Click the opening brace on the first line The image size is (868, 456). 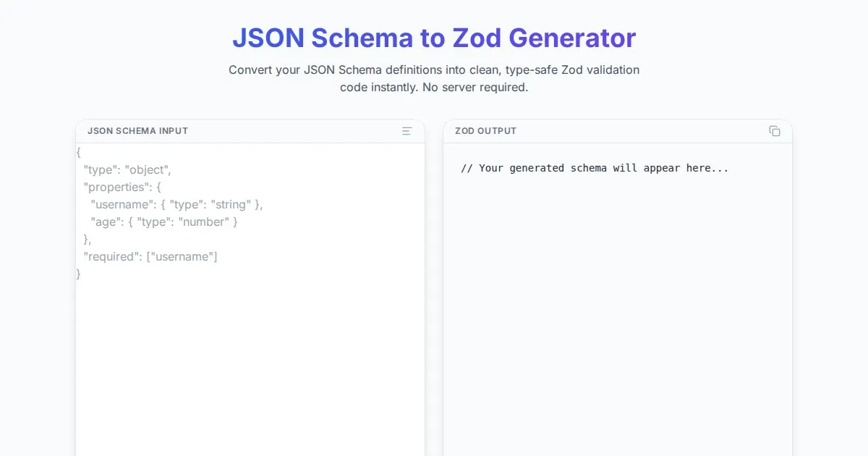(79, 153)
